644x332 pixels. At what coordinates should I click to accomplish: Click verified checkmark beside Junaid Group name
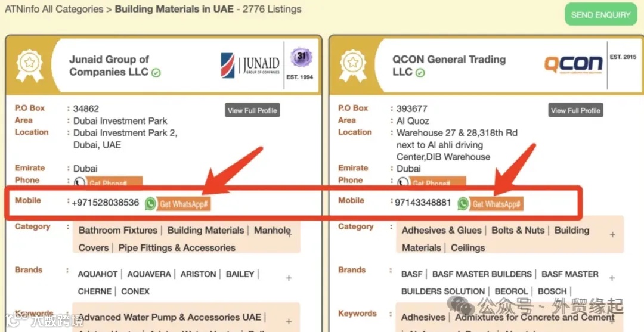click(x=156, y=73)
